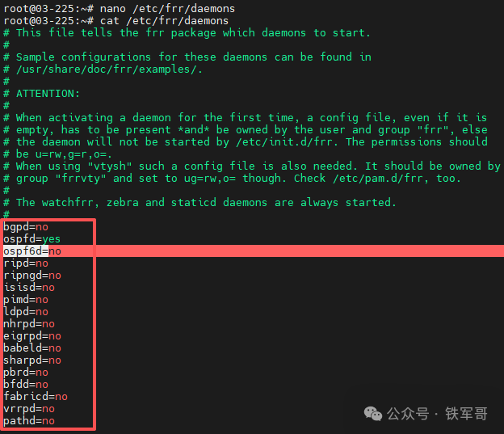Click the ATTENTION: comment line
Screen dimensions: 504x434
49,93
